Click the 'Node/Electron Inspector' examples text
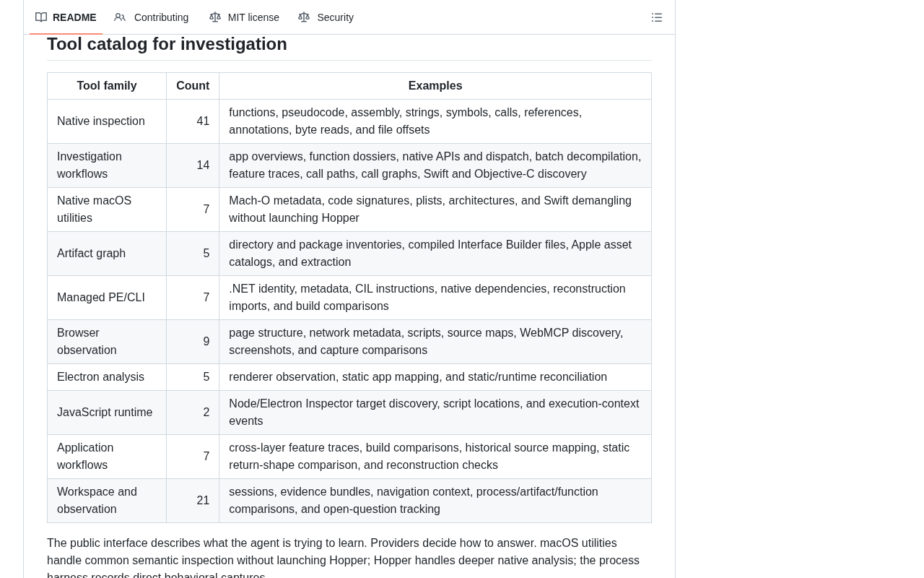This screenshot has height=578, width=924. pyautogui.click(x=434, y=413)
